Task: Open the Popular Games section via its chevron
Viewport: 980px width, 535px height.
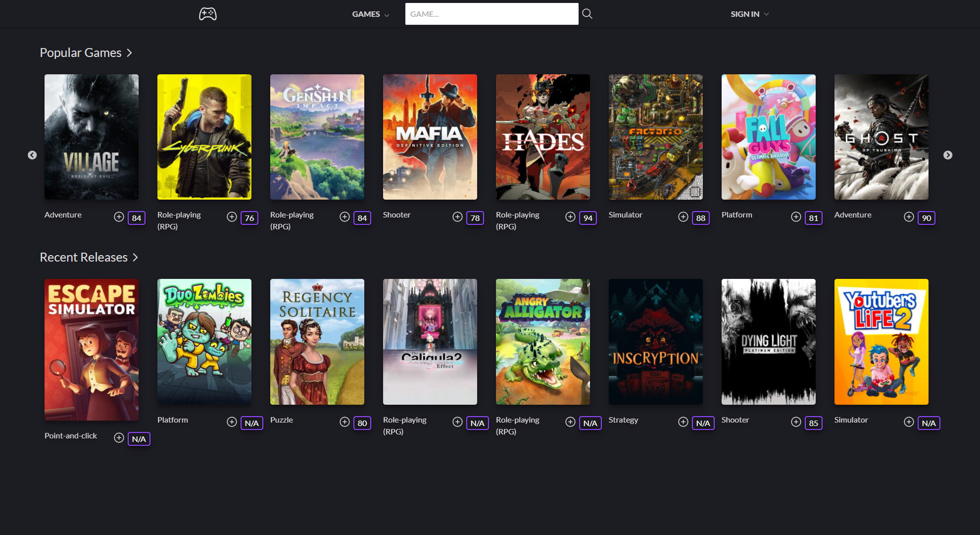Action: point(129,53)
